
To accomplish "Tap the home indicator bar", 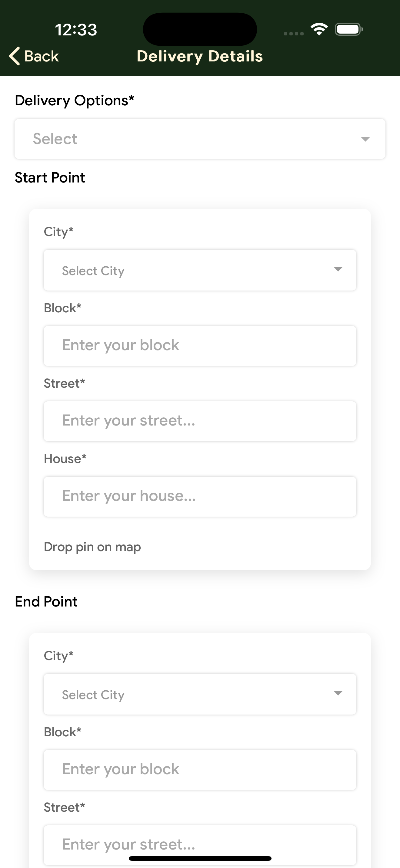I will point(200,858).
